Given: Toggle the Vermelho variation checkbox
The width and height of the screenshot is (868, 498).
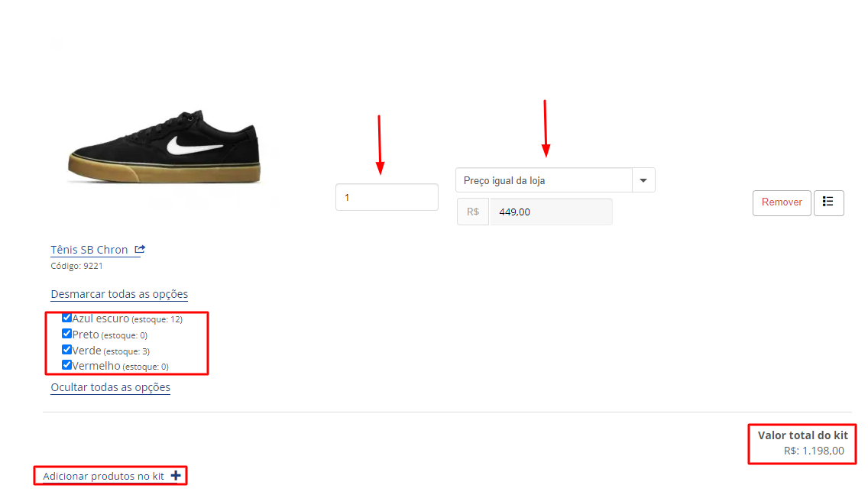Looking at the screenshot, I should point(66,364).
